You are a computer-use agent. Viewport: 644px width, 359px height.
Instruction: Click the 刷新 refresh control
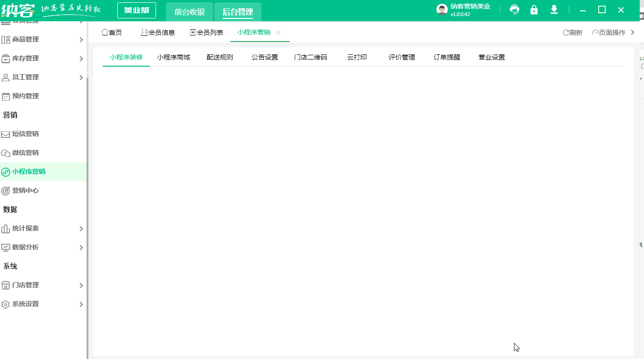click(x=572, y=32)
